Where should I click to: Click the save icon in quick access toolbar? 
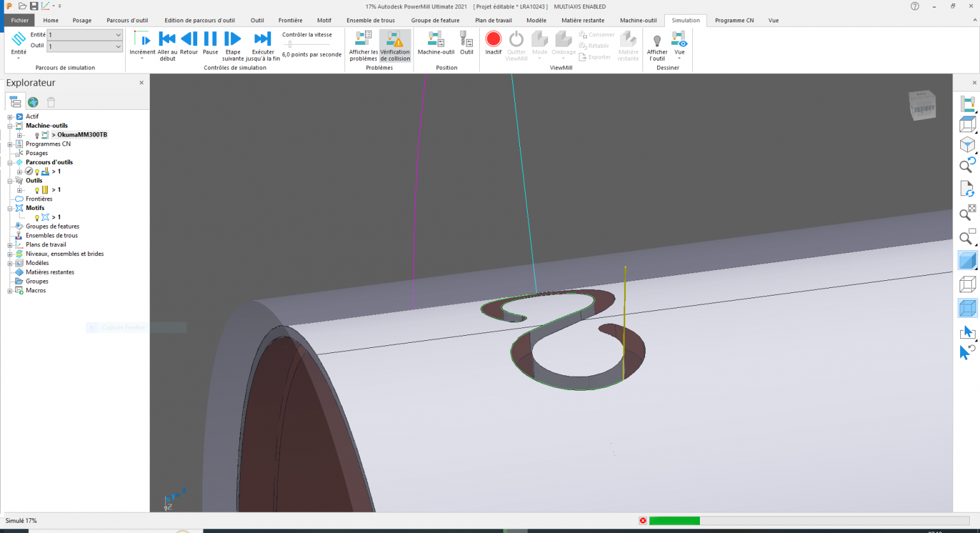pos(34,6)
